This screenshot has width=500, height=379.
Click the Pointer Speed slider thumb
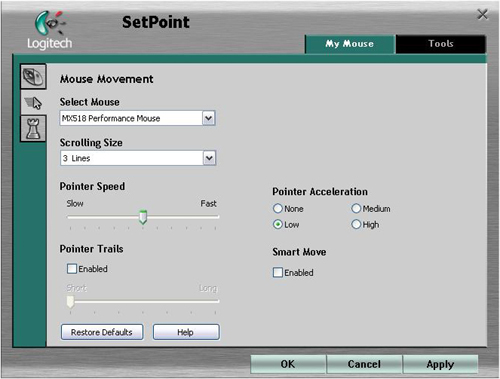(x=143, y=217)
